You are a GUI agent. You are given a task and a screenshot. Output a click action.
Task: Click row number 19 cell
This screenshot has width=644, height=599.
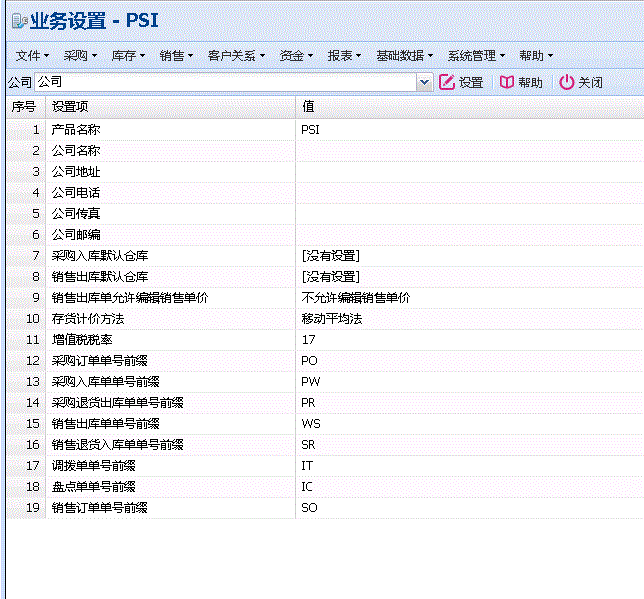coord(25,508)
